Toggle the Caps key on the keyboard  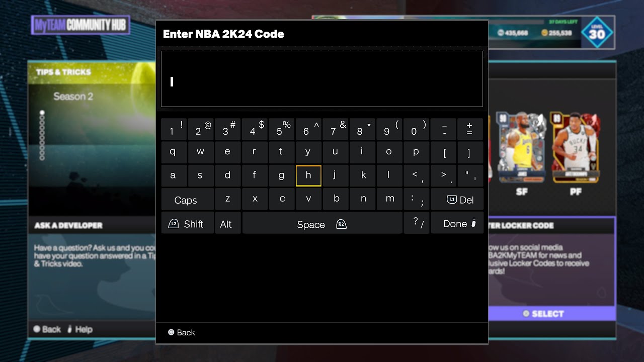click(187, 200)
